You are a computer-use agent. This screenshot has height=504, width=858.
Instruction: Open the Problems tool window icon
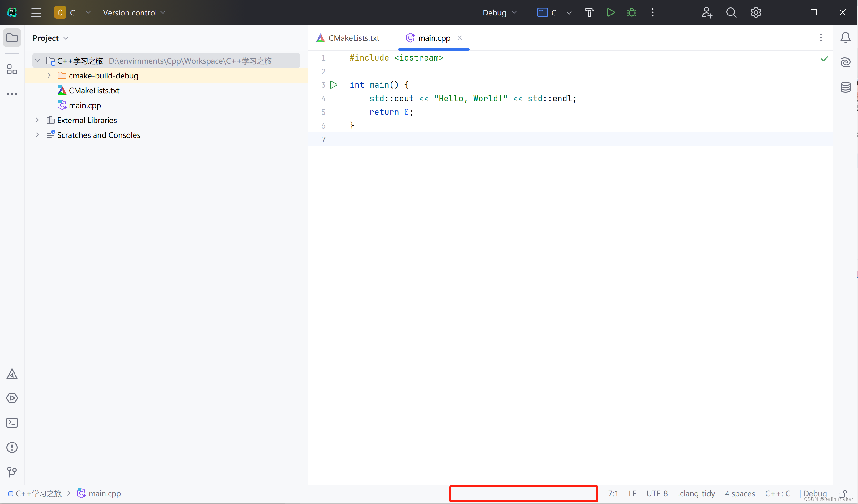point(12,447)
